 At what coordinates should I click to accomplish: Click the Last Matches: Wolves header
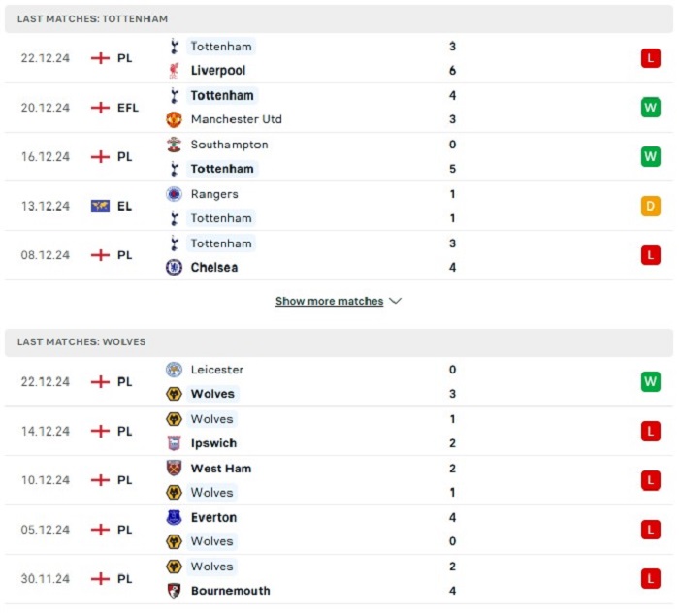tap(339, 342)
